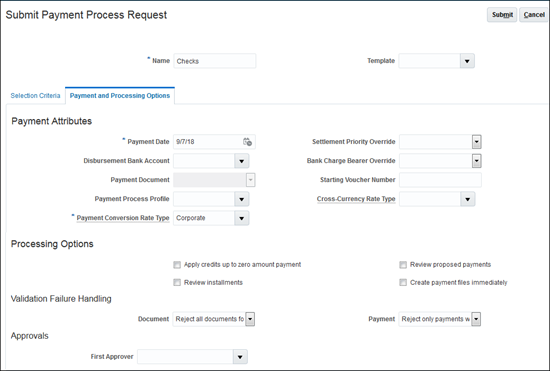Click the Processing Options heading
Viewport: 550px width, 371px height.
[52, 244]
